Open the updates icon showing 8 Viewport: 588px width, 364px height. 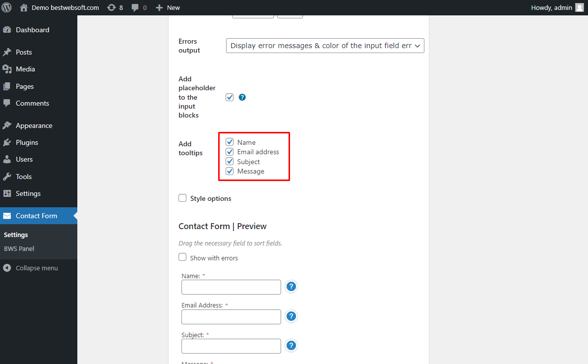click(112, 7)
